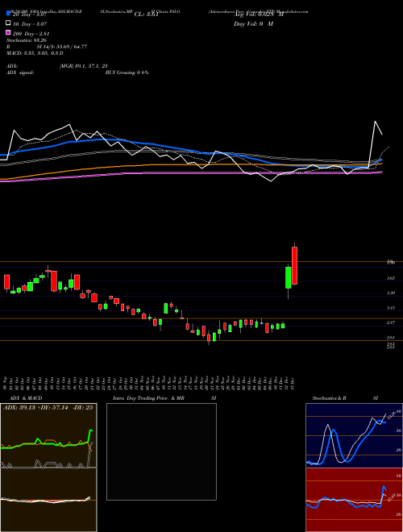
Task: Click the 2.87 price axis label
Action: click(391, 322)
